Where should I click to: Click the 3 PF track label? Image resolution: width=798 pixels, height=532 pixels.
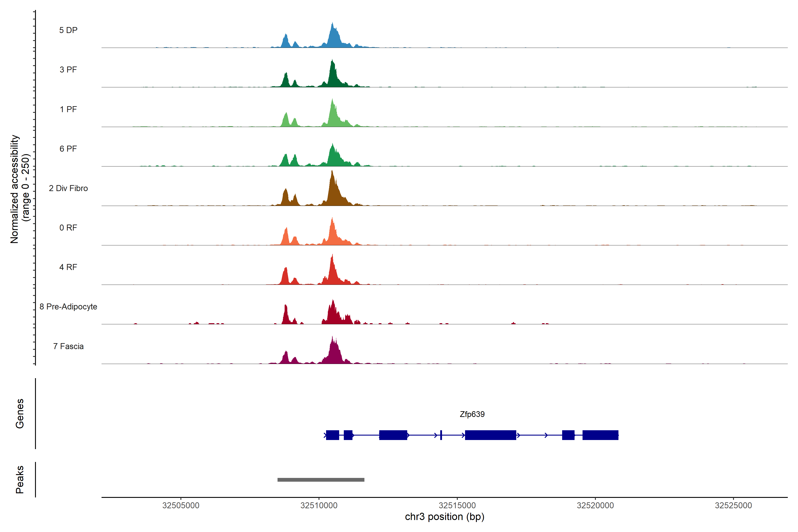pos(68,70)
